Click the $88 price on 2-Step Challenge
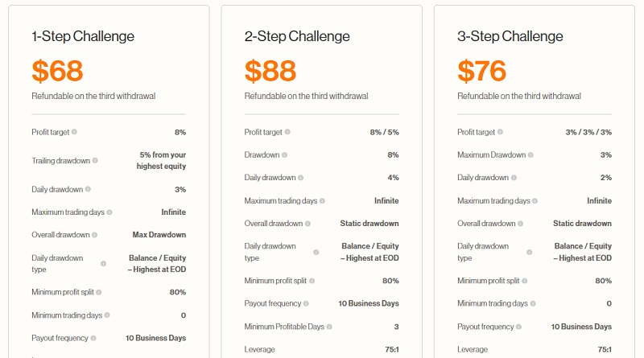644x358 pixels. [270, 71]
